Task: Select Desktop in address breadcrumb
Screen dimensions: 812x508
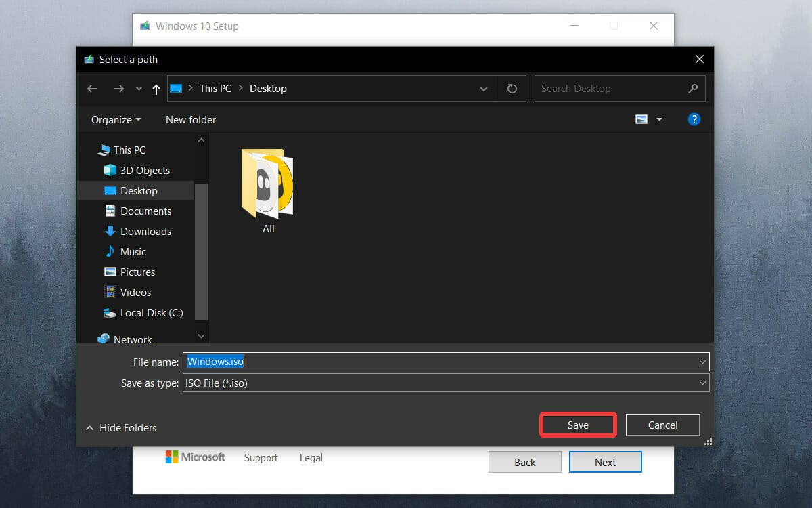Action: pos(268,89)
